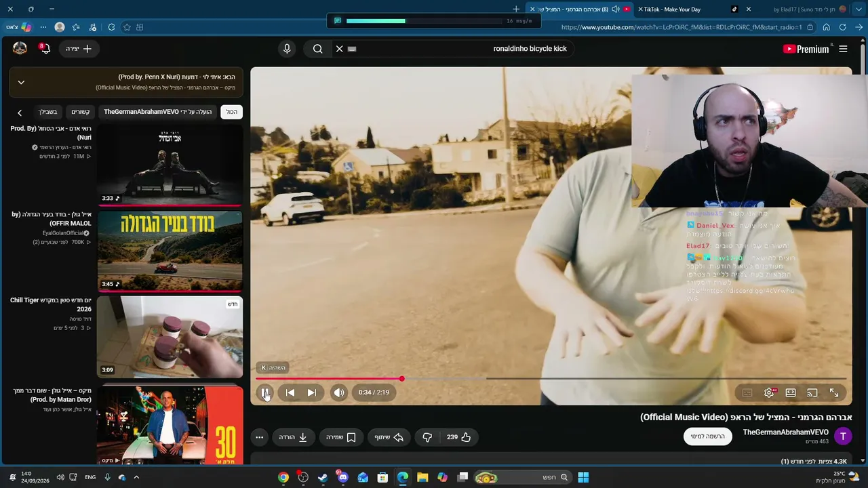
Task: Pause the playing video
Action: tap(265, 392)
